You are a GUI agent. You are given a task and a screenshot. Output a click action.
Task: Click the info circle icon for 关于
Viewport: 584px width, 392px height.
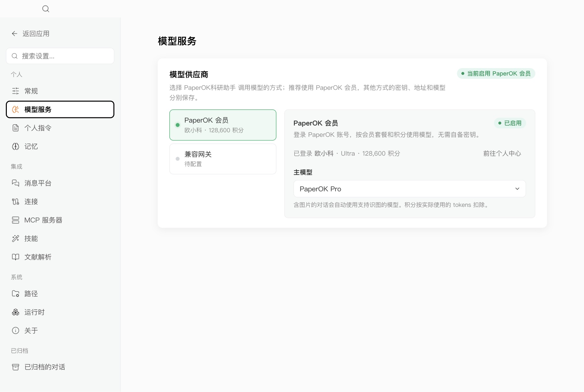pyautogui.click(x=16, y=331)
